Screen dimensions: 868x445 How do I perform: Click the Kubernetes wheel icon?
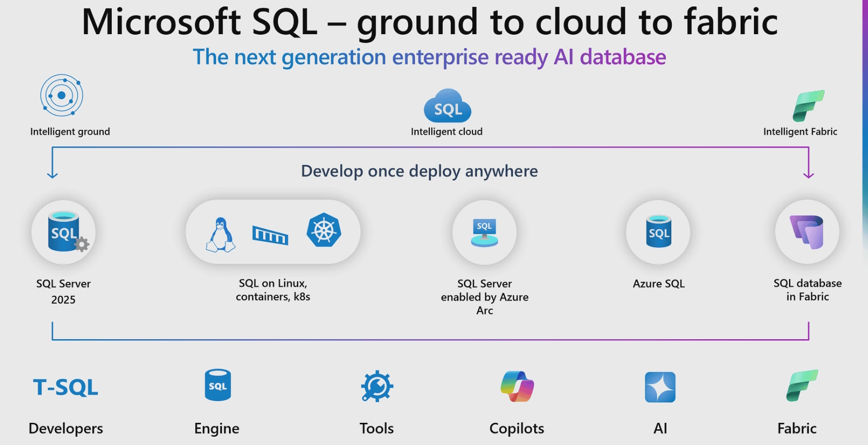324,230
